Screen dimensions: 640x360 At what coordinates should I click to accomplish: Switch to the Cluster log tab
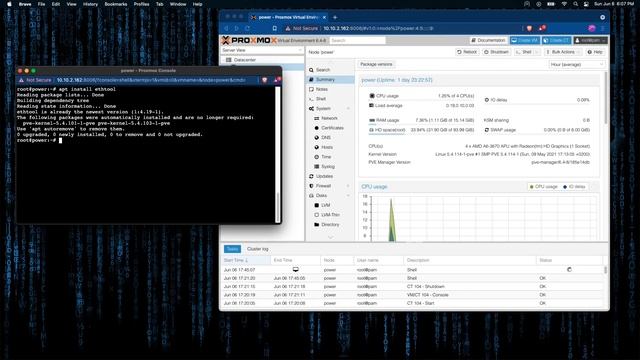point(258,249)
